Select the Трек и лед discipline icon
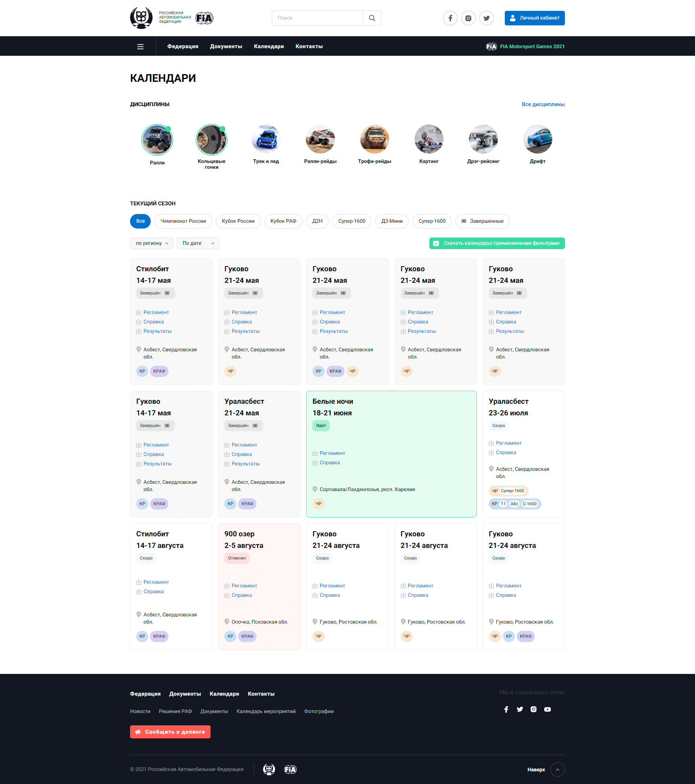 point(266,139)
